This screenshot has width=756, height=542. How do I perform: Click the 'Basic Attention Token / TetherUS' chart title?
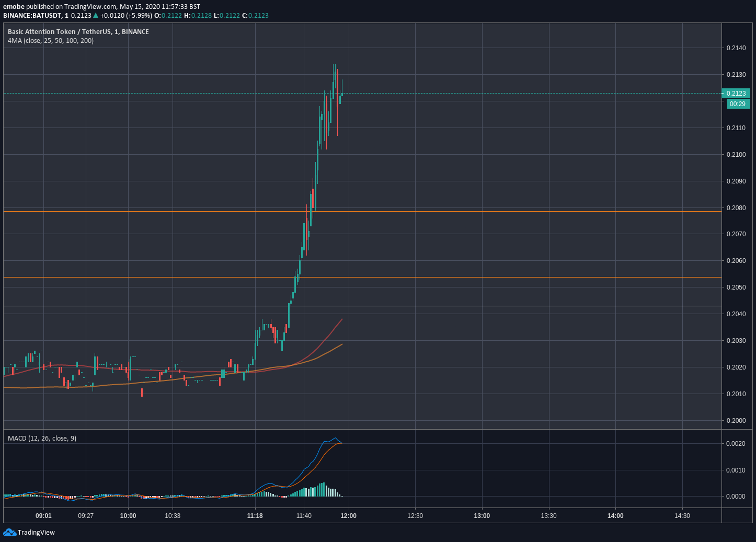pyautogui.click(x=59, y=32)
